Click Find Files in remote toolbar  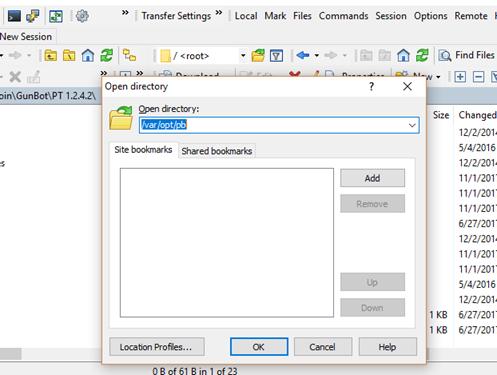click(467, 55)
